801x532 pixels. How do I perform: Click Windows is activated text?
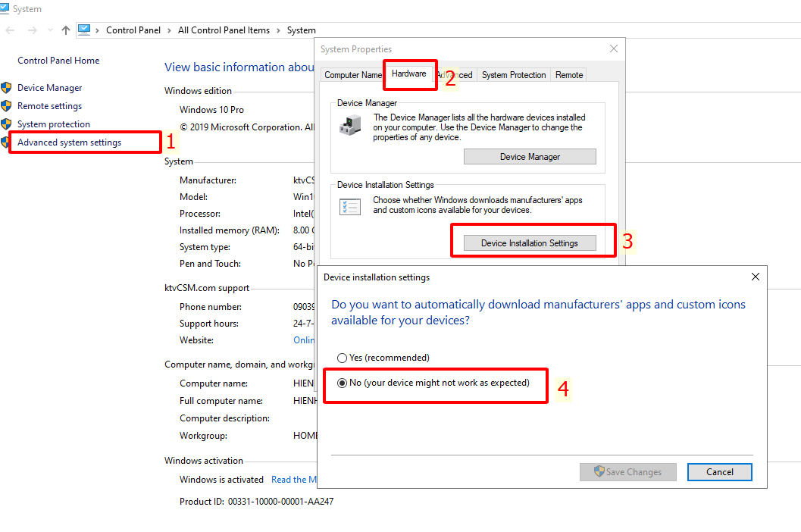[x=221, y=480]
